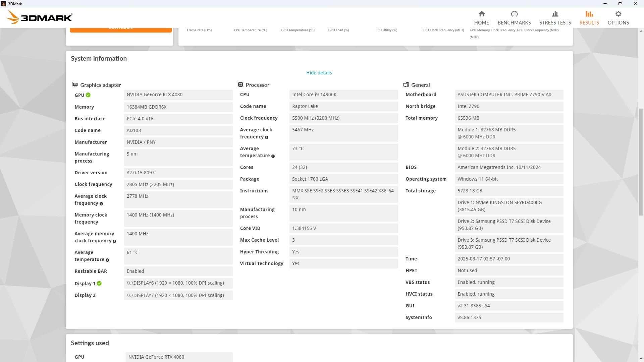Screen dimensions: 644x362
Task: Switch to the Results tab
Action: click(589, 18)
